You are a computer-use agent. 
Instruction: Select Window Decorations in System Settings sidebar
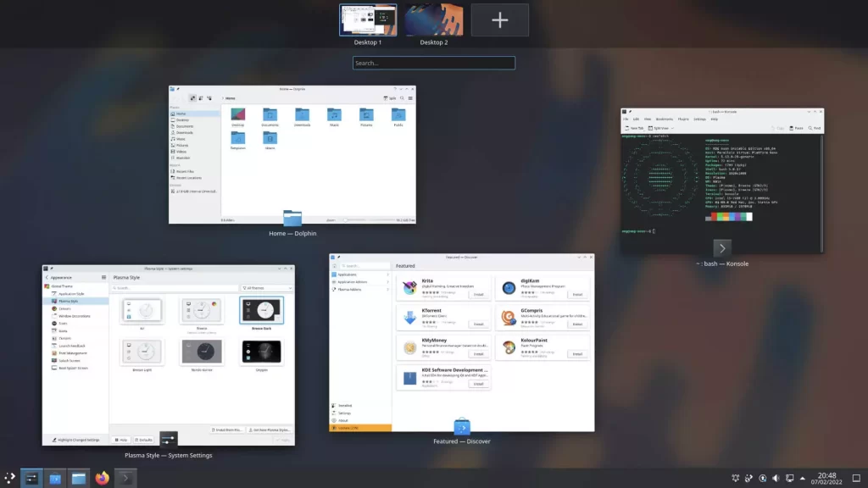click(x=75, y=316)
